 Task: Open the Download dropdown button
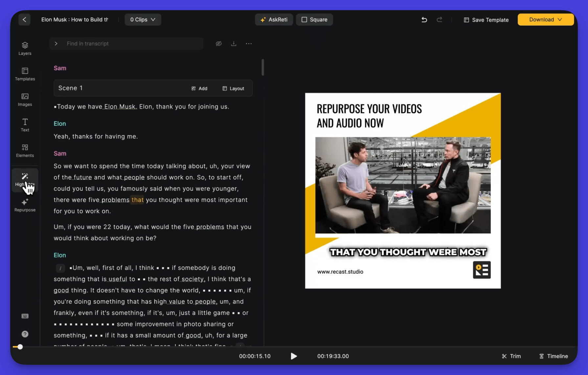(546, 20)
